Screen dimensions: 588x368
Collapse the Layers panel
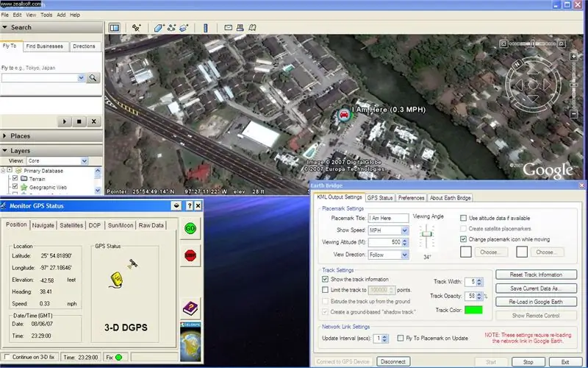(x=5, y=151)
